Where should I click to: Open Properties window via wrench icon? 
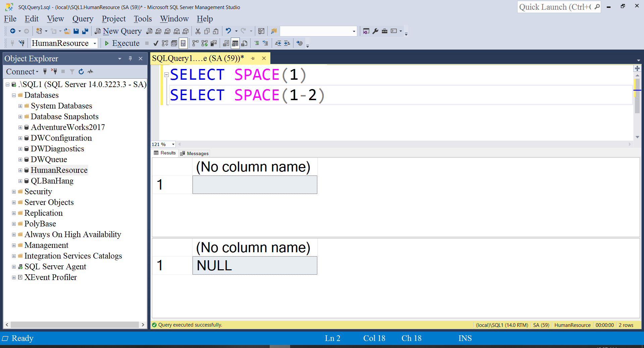(375, 31)
